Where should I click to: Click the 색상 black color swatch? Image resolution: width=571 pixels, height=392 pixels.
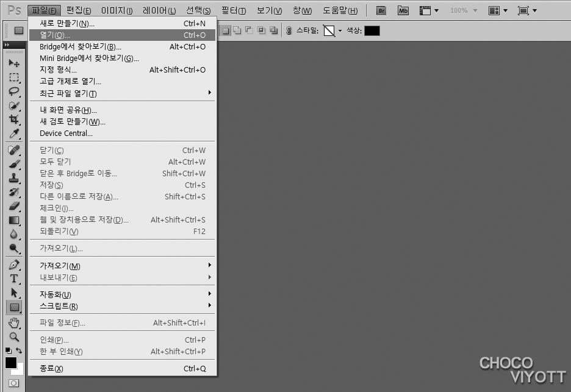click(x=372, y=30)
